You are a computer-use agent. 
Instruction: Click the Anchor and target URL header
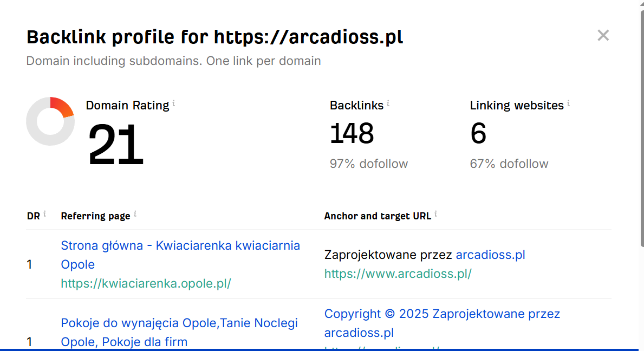378,216
